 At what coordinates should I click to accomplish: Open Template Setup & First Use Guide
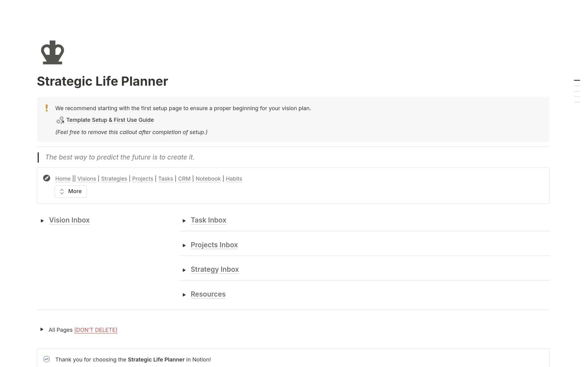[110, 120]
